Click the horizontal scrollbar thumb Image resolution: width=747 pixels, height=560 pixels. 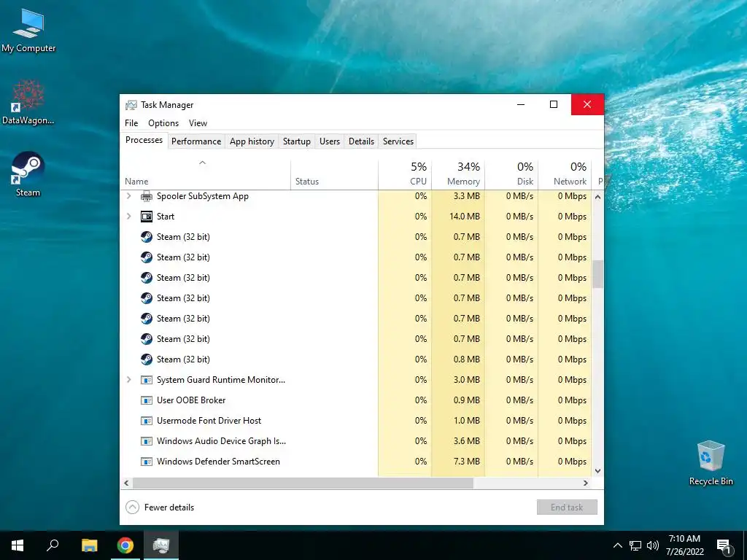(303, 483)
